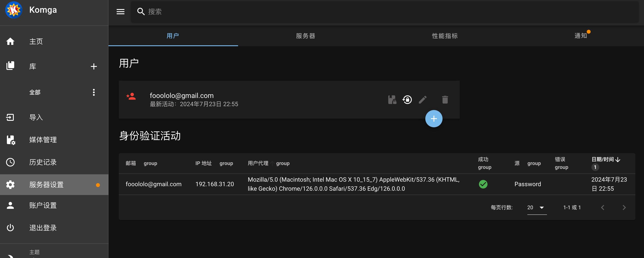Delete user with the trash icon

click(445, 100)
